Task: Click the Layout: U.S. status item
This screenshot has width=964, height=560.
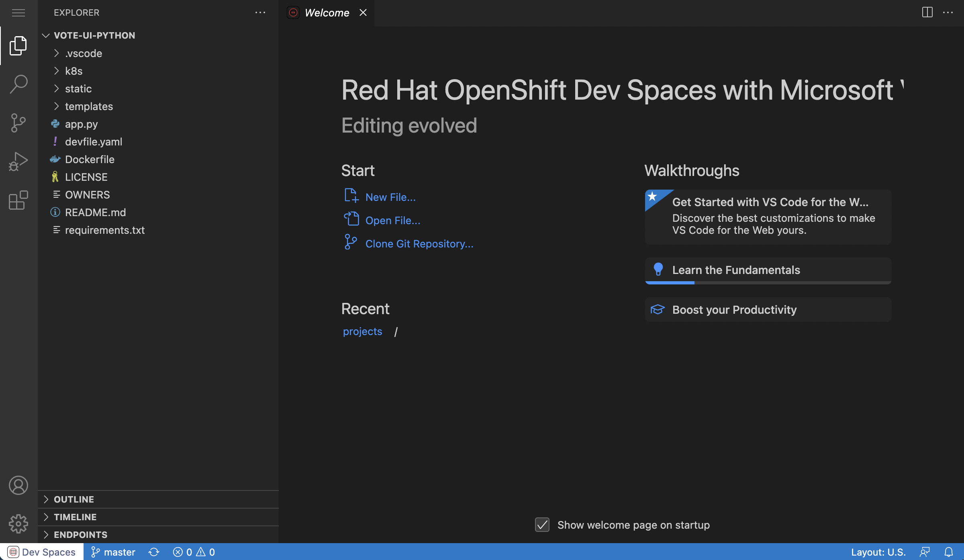Action: (x=878, y=552)
